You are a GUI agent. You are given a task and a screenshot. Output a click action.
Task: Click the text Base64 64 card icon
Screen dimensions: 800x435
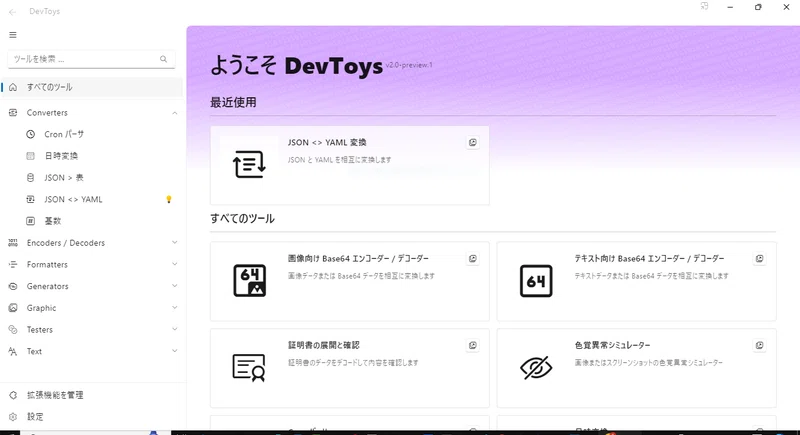tap(536, 280)
